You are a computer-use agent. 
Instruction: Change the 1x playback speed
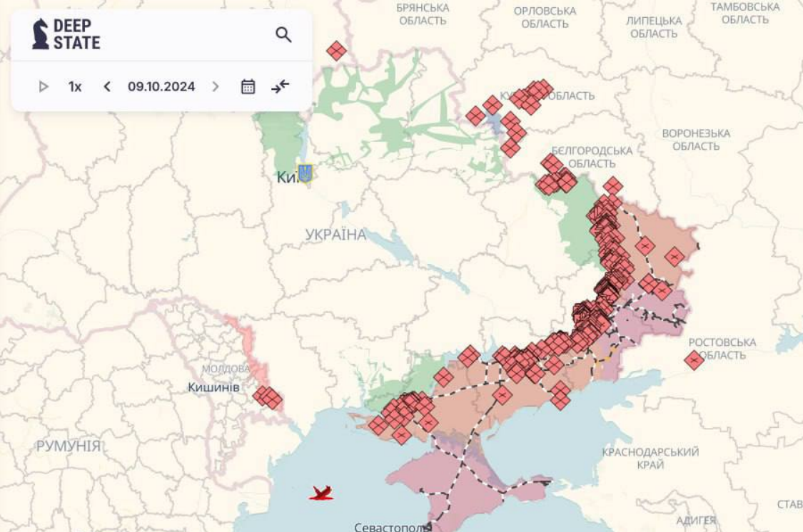pos(75,87)
